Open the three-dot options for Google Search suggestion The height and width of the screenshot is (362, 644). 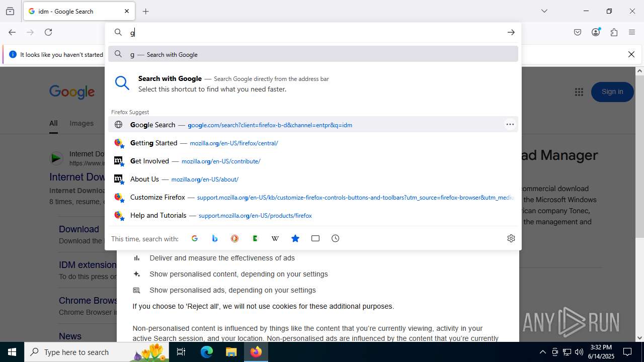click(510, 125)
